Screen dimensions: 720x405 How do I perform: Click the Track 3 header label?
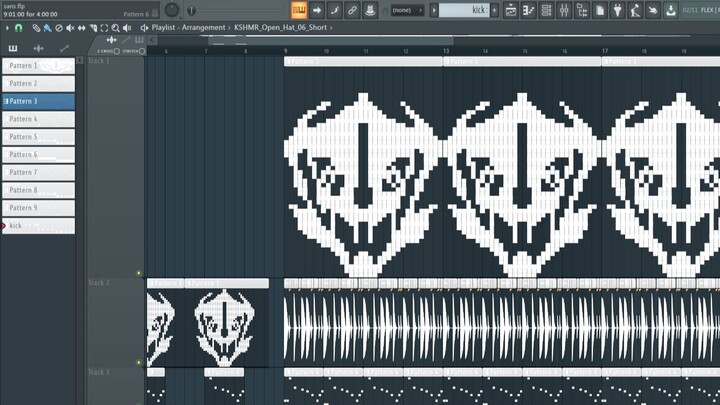(99, 372)
